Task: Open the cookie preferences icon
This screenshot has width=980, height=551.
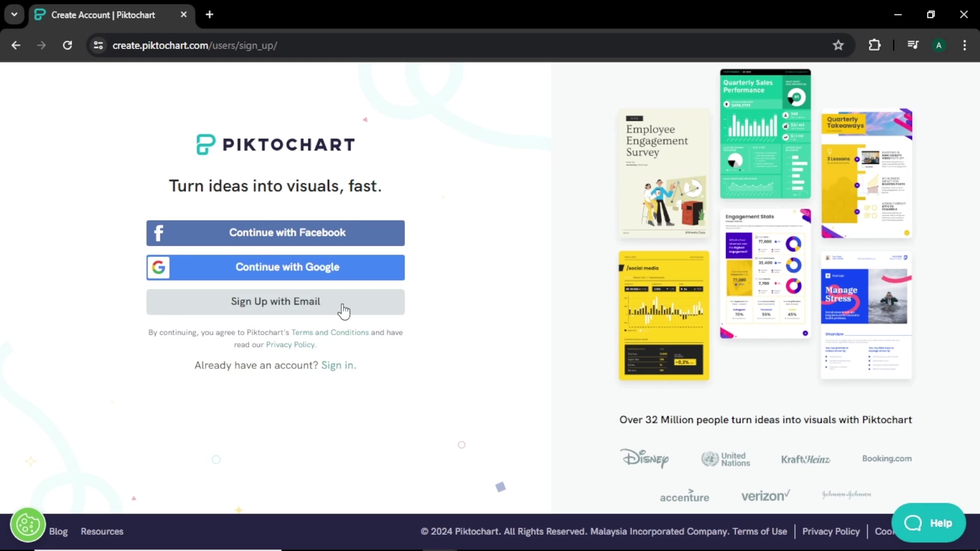Action: point(28,524)
